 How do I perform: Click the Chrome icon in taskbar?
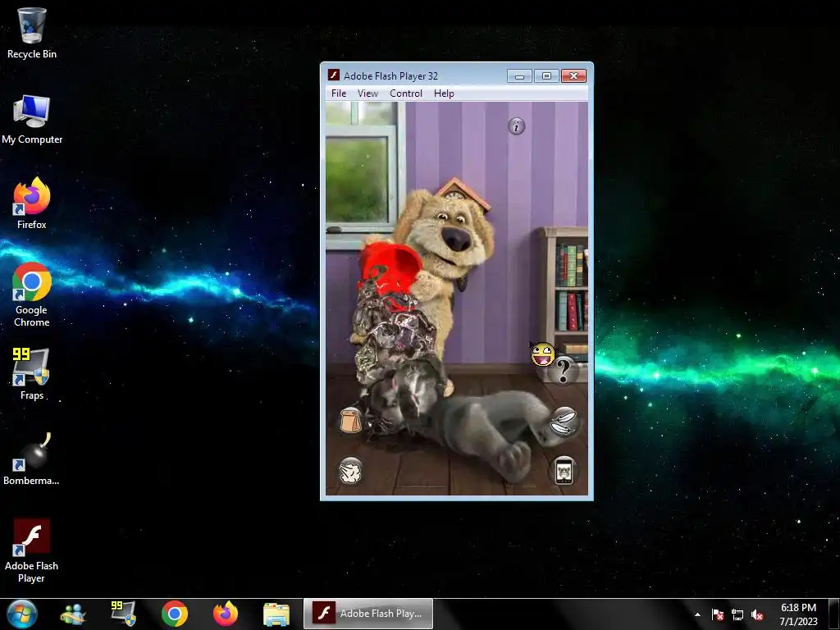point(175,614)
